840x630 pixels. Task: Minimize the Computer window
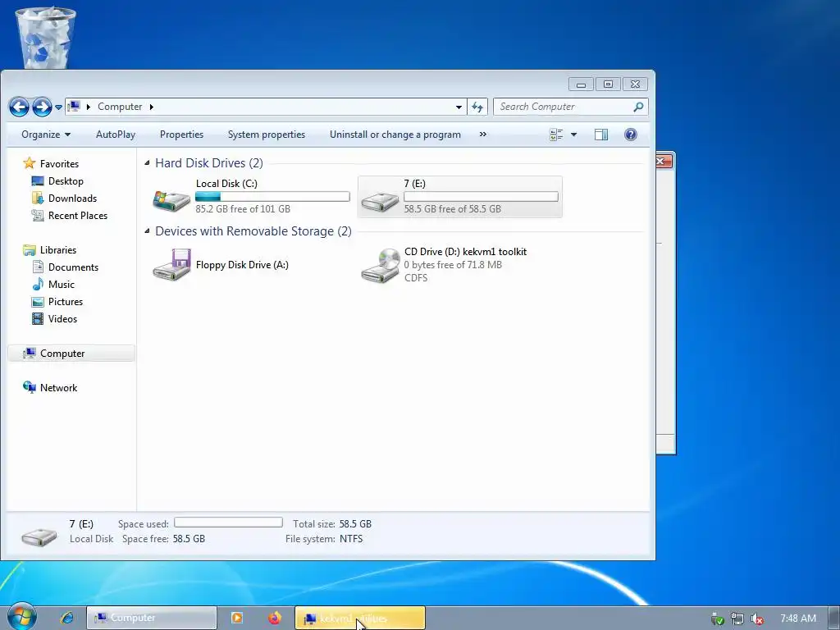point(582,84)
